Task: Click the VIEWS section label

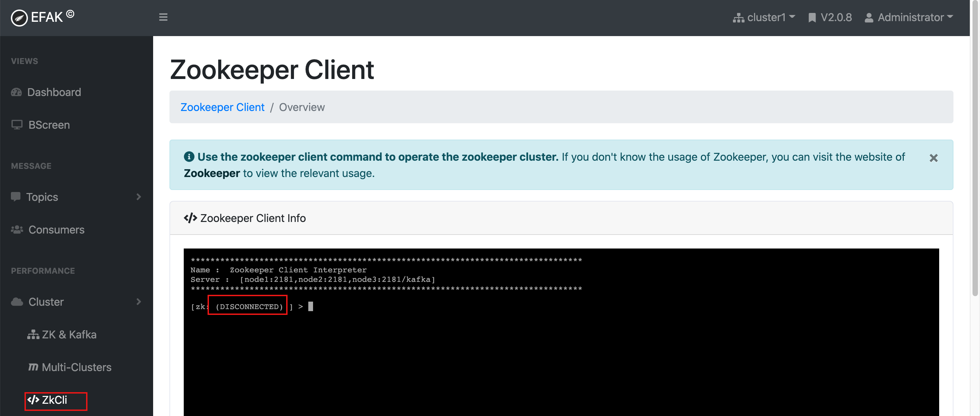Action: pyautogui.click(x=24, y=61)
